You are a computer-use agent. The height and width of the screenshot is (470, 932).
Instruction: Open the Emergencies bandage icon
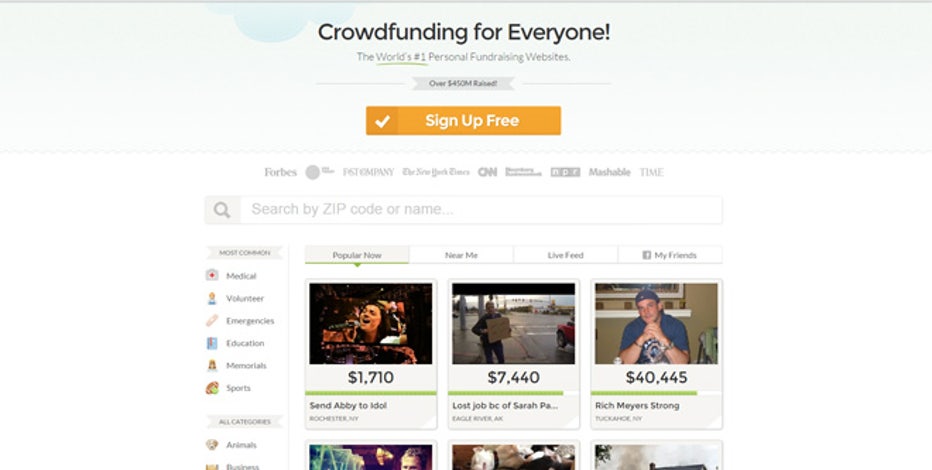coord(212,321)
